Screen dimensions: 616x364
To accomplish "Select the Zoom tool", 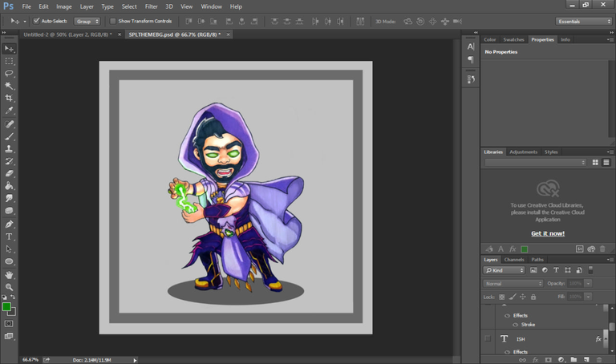I will click(x=9, y=287).
